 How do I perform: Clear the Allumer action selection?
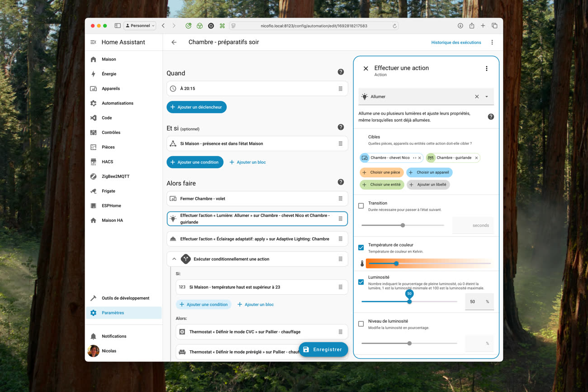[x=477, y=96]
